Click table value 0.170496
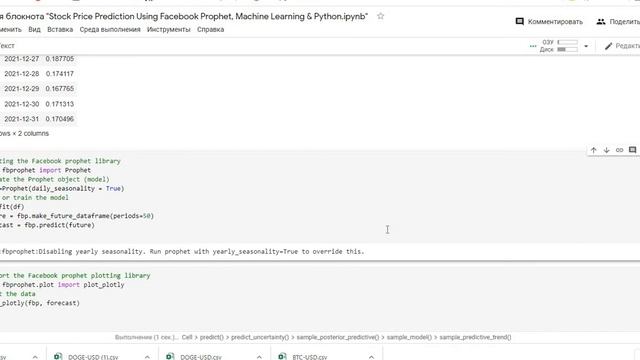 coord(60,119)
